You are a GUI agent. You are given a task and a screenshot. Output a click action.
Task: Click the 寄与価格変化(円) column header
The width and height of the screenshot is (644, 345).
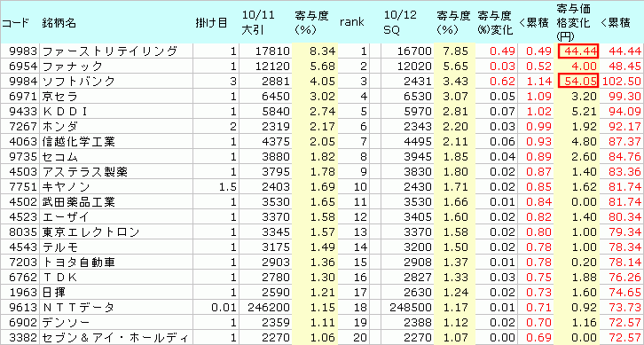(573, 22)
